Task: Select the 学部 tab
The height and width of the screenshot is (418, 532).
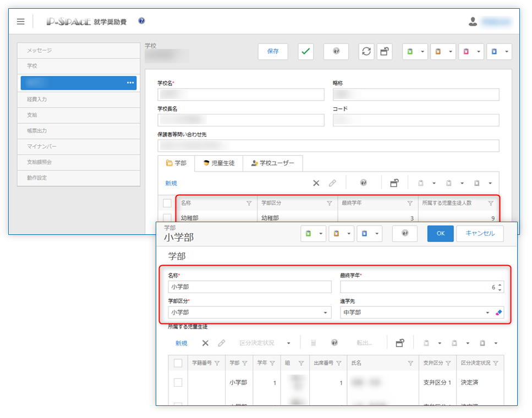Action: [177, 163]
